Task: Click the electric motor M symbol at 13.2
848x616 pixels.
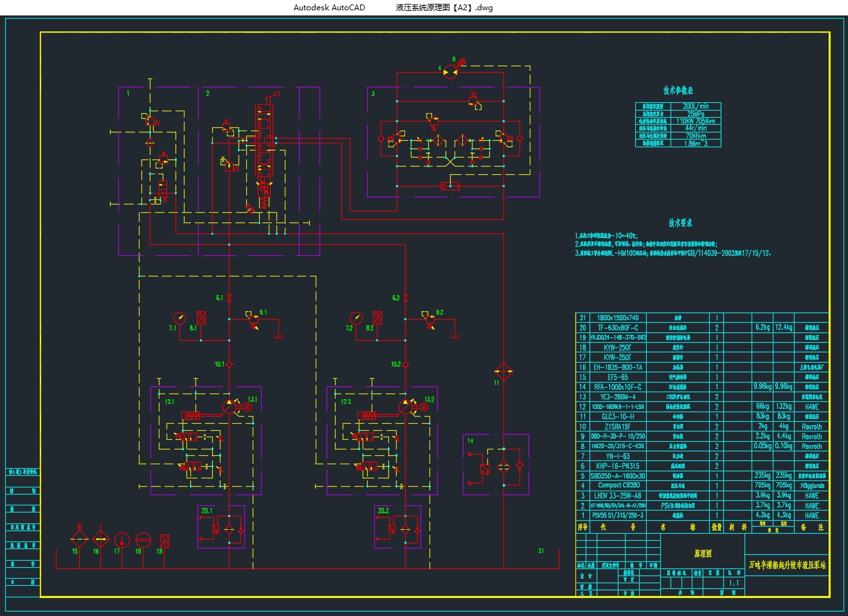Action: coord(423,407)
